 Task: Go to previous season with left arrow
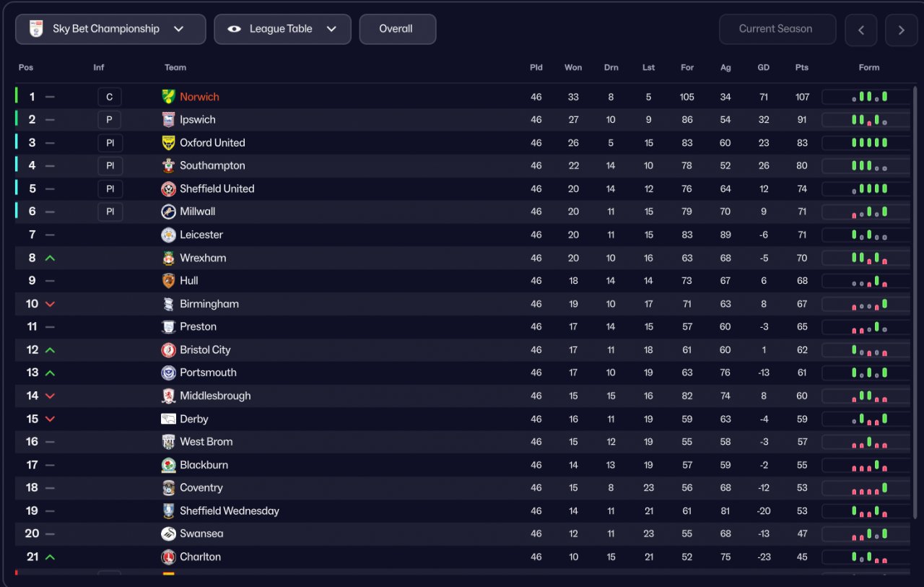click(x=861, y=30)
